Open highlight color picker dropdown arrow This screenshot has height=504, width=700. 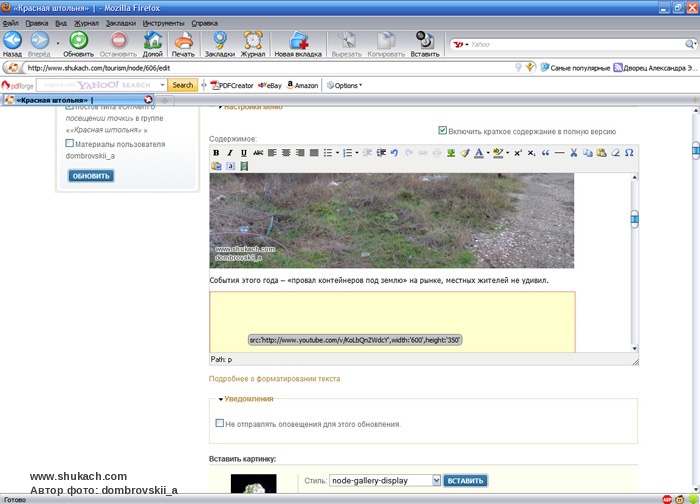point(508,153)
